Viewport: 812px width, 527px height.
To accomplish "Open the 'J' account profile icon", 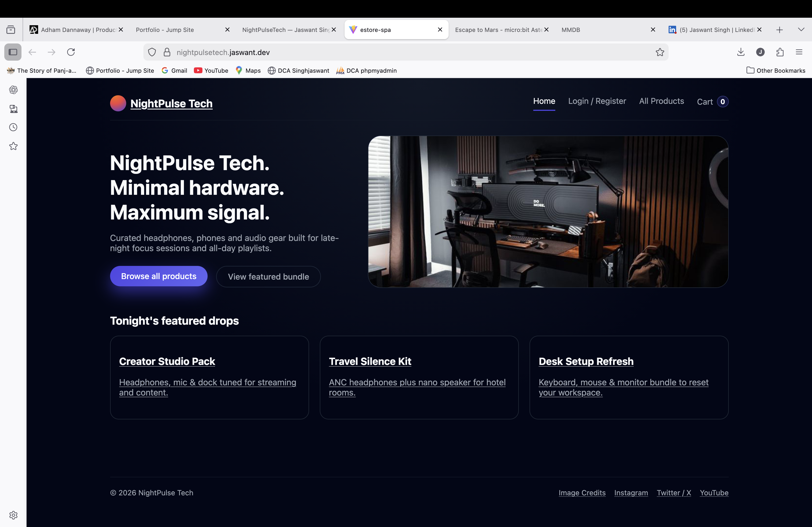I will 760,52.
